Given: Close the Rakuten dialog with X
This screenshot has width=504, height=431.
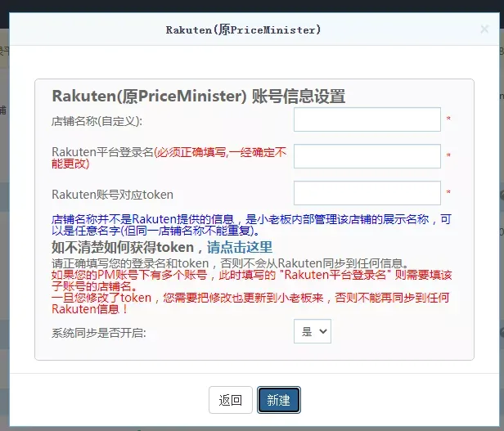Looking at the screenshot, I should coord(484,29).
